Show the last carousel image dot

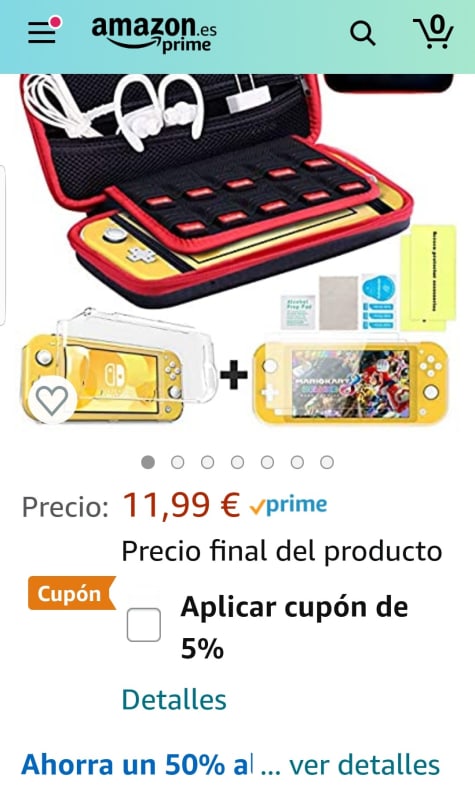(x=327, y=462)
